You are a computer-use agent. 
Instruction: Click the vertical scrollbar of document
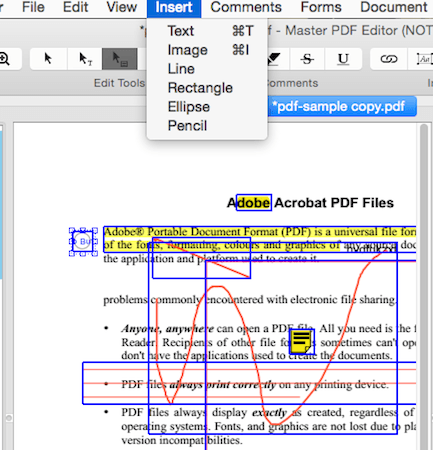point(424,287)
